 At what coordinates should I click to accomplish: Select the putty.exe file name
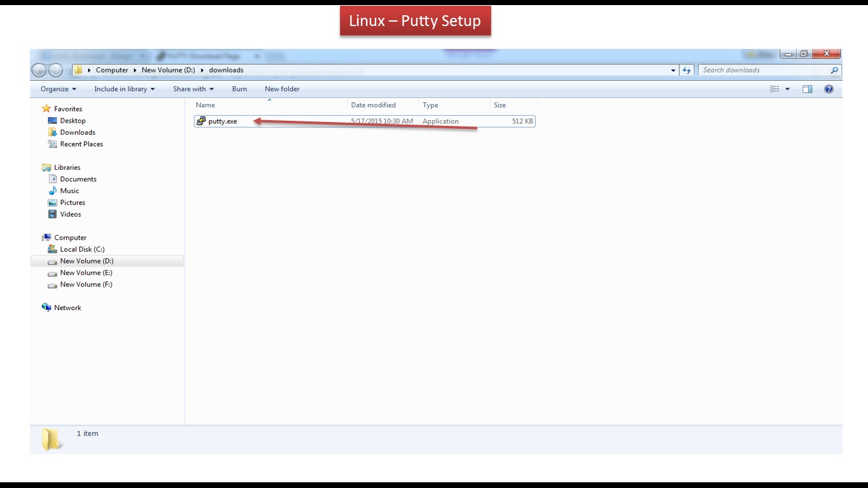[x=222, y=121]
